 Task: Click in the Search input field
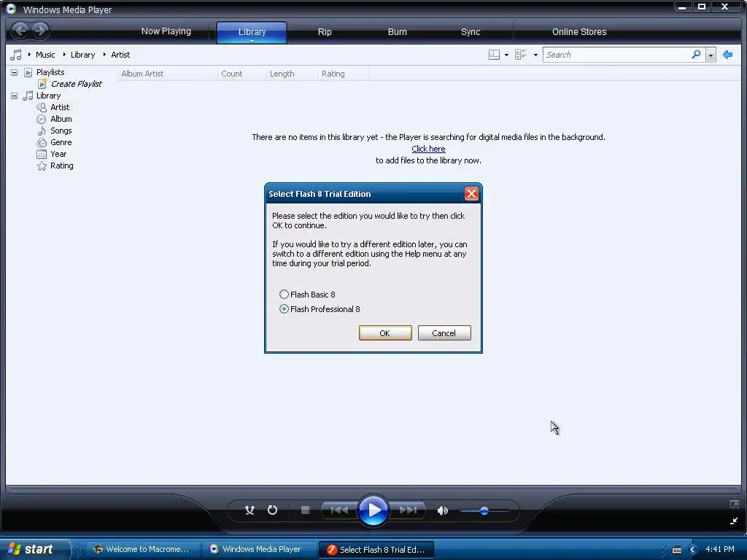click(x=617, y=55)
